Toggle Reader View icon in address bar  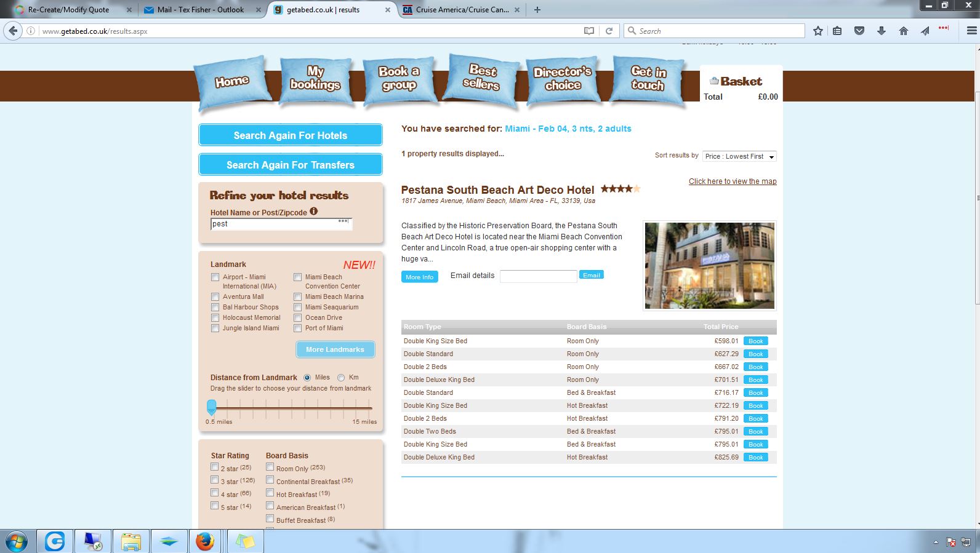[x=589, y=31]
